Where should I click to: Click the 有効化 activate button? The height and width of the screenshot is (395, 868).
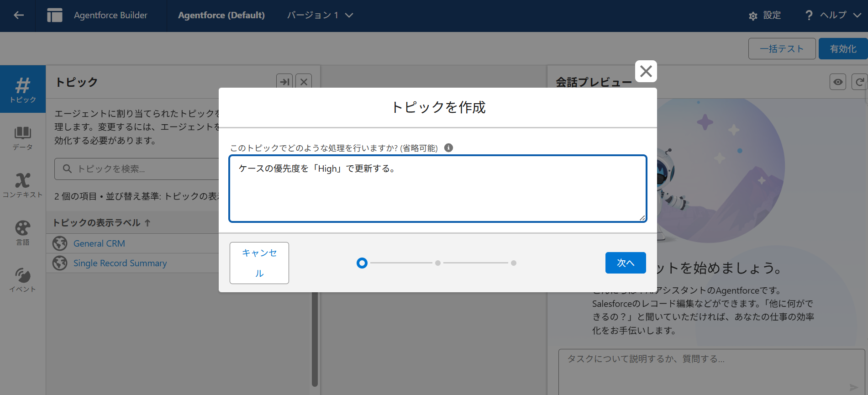pyautogui.click(x=843, y=49)
